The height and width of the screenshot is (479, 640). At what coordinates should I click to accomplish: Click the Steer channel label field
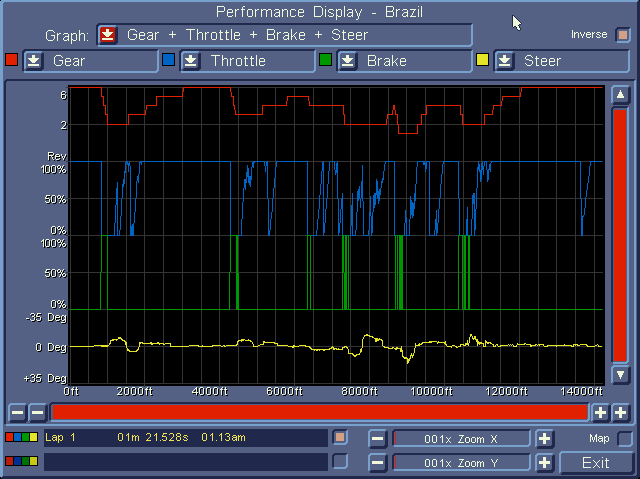[562, 61]
